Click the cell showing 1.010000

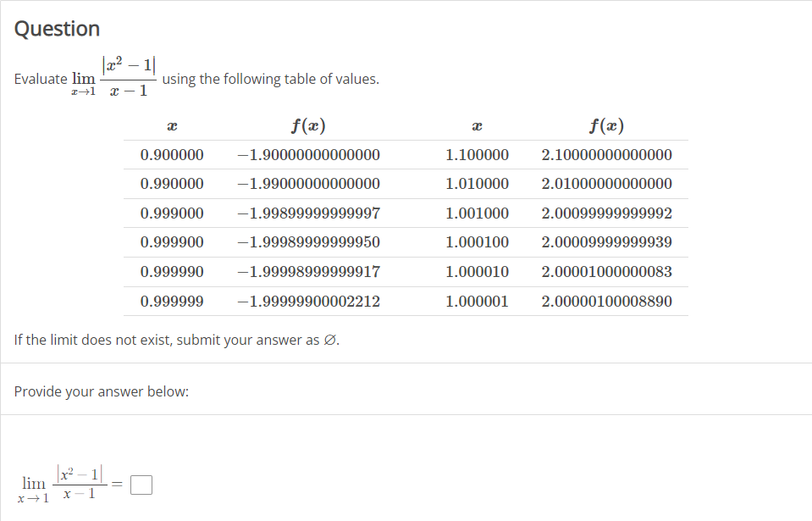[477, 184]
